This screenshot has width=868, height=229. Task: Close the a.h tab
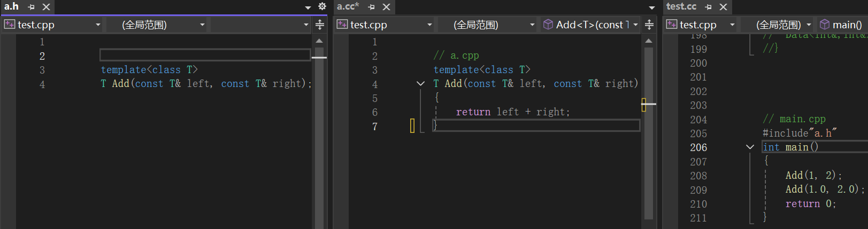[x=47, y=7]
